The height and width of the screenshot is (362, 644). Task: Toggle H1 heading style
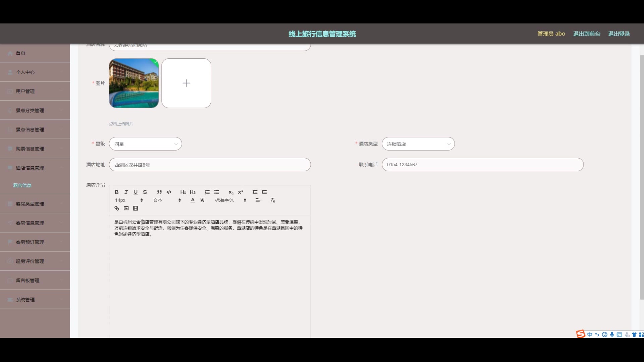pos(183,192)
